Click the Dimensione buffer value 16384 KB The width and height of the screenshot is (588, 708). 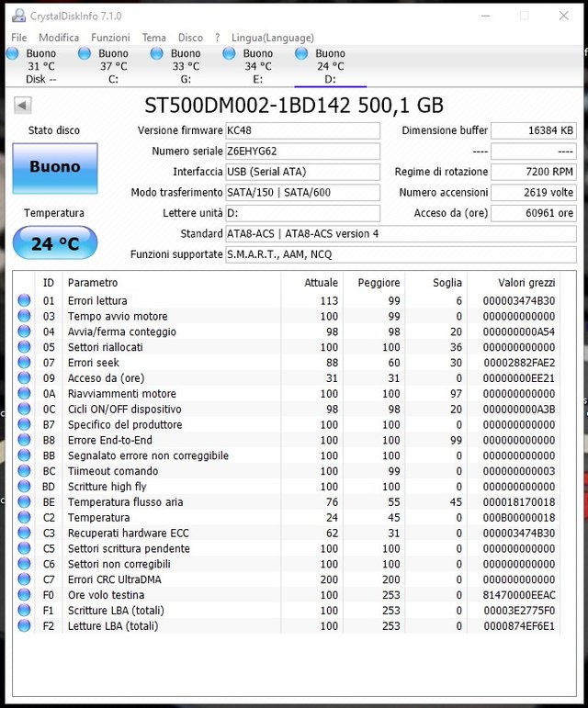pyautogui.click(x=534, y=130)
